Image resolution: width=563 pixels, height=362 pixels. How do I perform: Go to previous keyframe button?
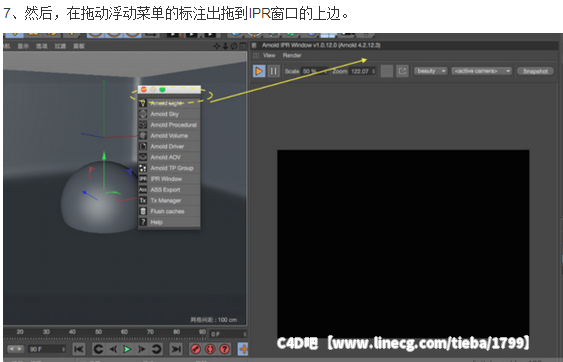click(98, 349)
